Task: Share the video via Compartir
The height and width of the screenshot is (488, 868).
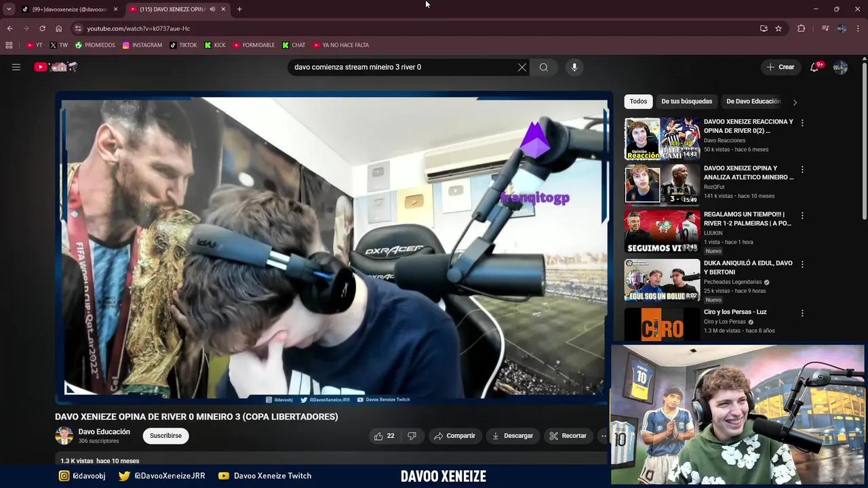Action: pos(455,436)
